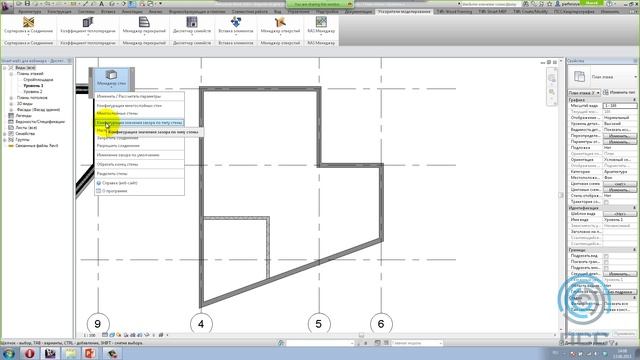Open the Совместная работа ribbon tab
The height and width of the screenshot is (360, 640).
point(250,12)
